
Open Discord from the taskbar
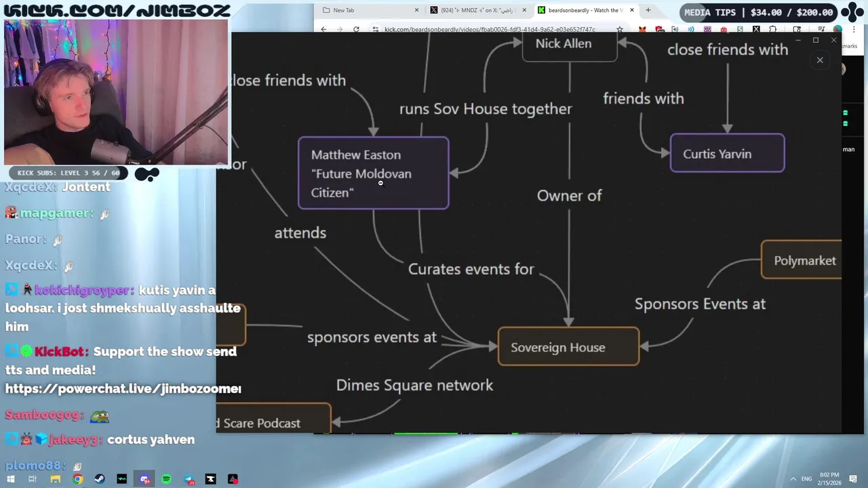pos(144,479)
